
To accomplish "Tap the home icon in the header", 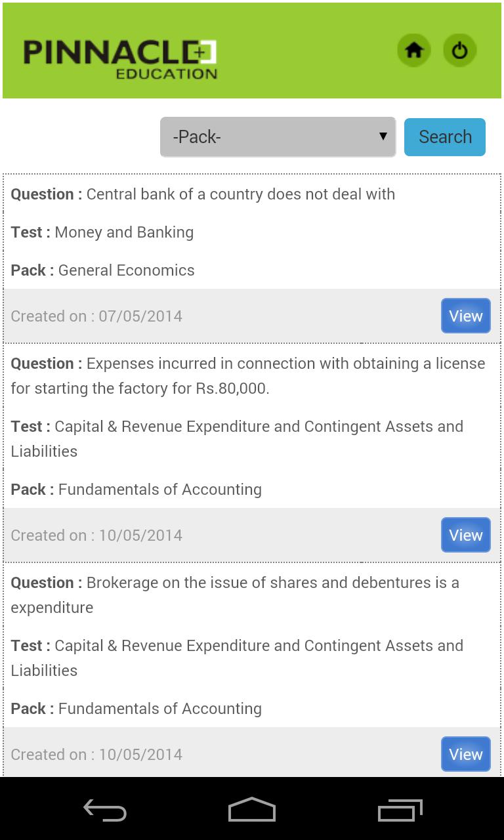I will tap(413, 51).
